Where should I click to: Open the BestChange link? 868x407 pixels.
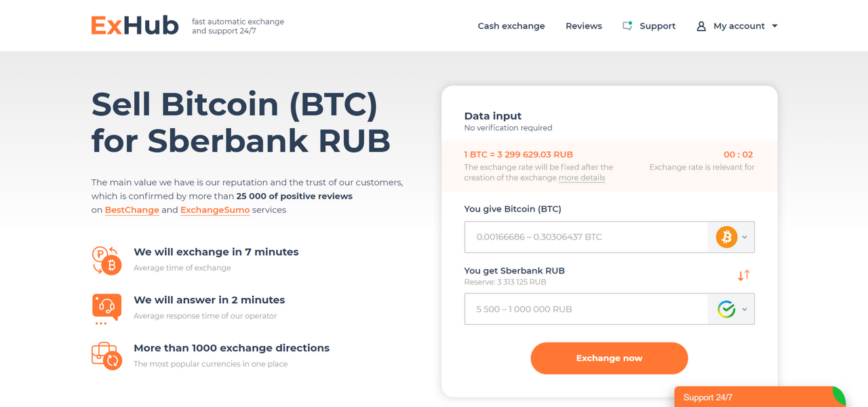(x=132, y=210)
